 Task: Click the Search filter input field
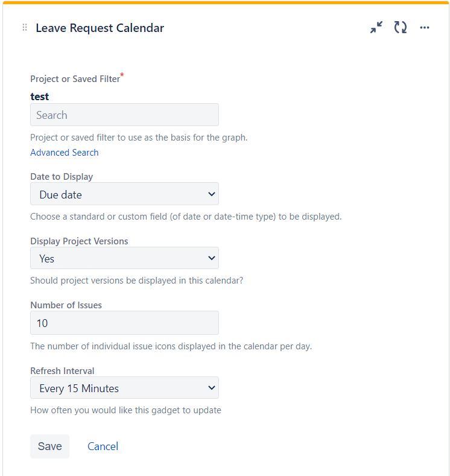coord(124,115)
